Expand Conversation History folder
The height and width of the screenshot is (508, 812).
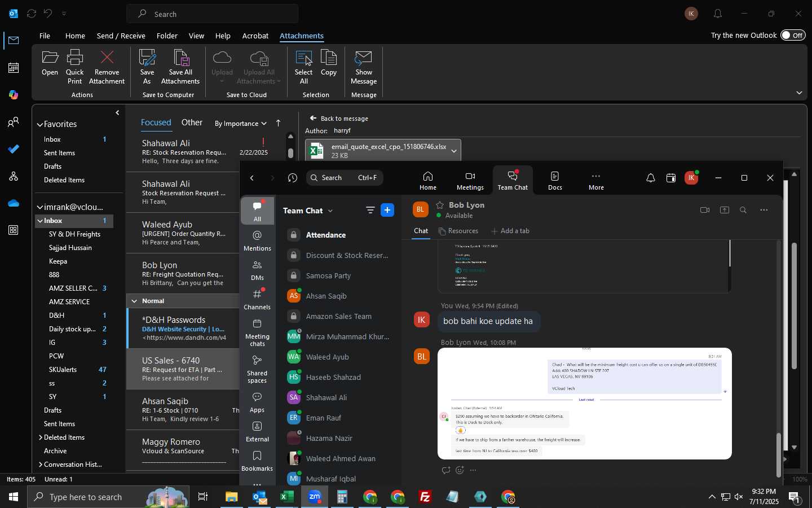point(41,465)
